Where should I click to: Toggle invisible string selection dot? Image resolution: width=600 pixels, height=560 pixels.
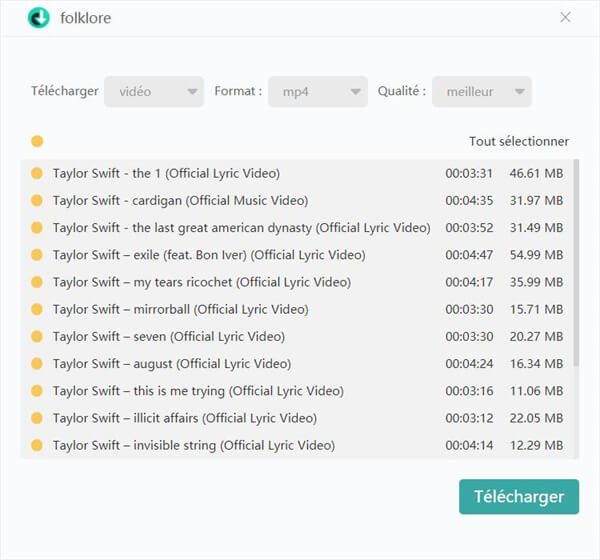(x=37, y=445)
